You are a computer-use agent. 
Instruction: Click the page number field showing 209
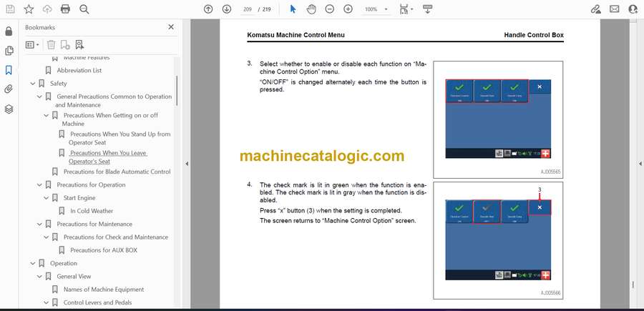pos(248,9)
